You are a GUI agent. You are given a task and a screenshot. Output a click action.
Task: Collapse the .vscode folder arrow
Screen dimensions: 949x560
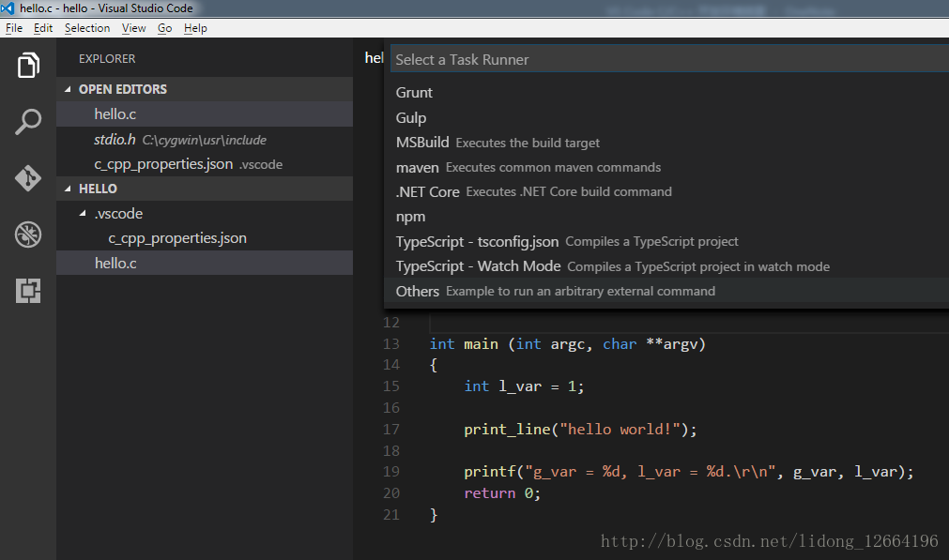point(83,214)
